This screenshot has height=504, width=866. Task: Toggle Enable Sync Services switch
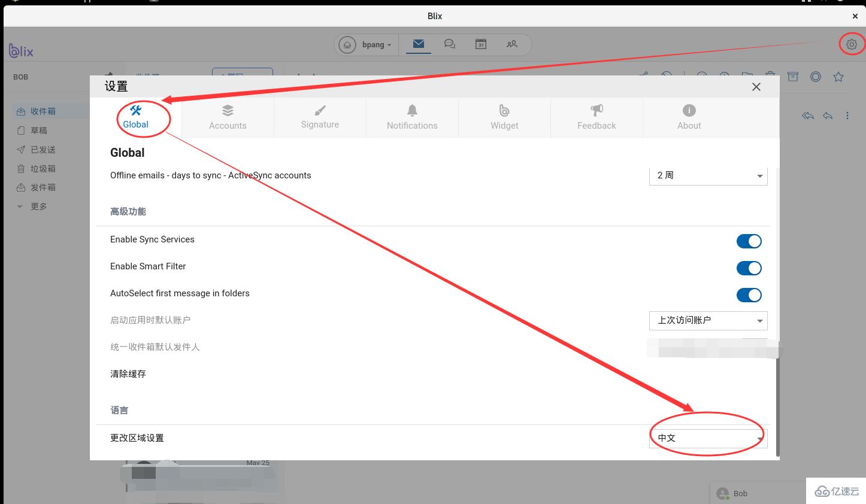[749, 241]
